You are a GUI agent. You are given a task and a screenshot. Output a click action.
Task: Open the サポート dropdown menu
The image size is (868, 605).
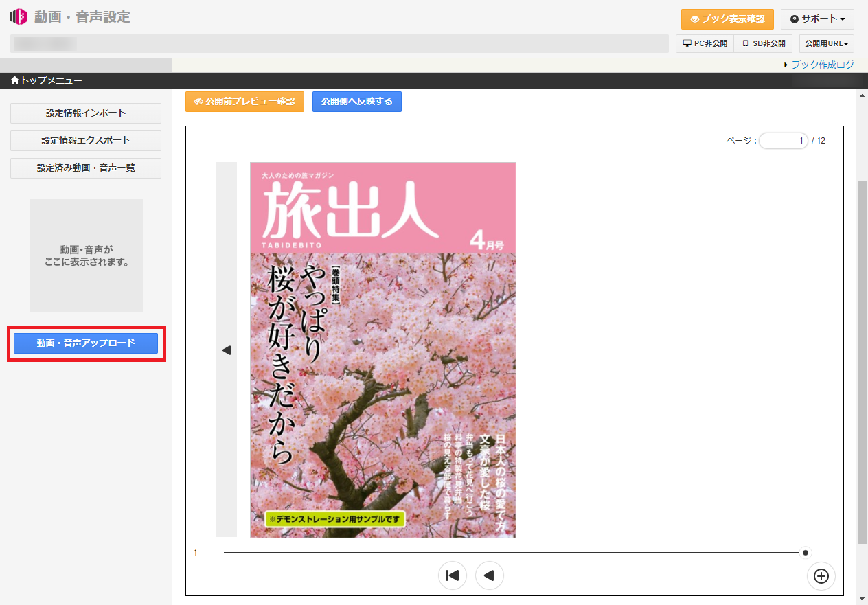pos(817,19)
